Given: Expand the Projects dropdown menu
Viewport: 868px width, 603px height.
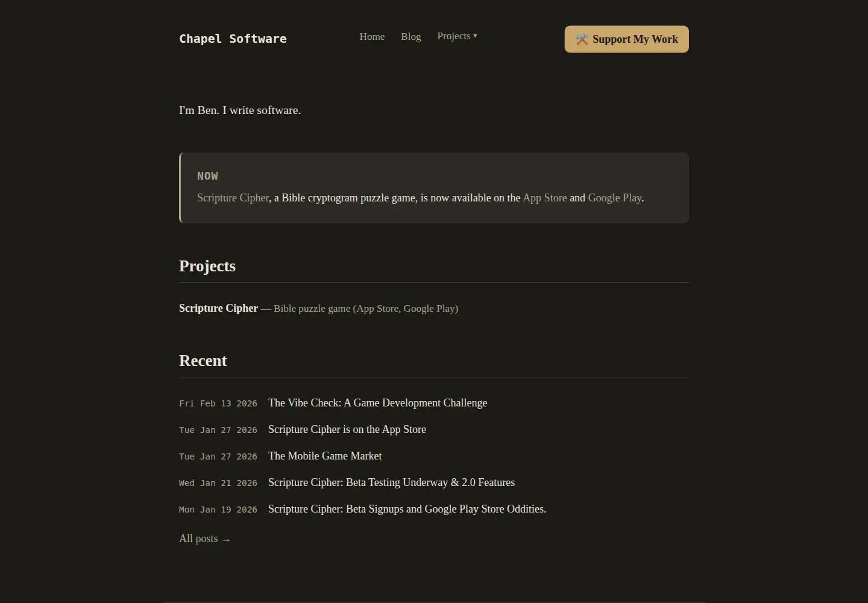Looking at the screenshot, I should pos(457,36).
